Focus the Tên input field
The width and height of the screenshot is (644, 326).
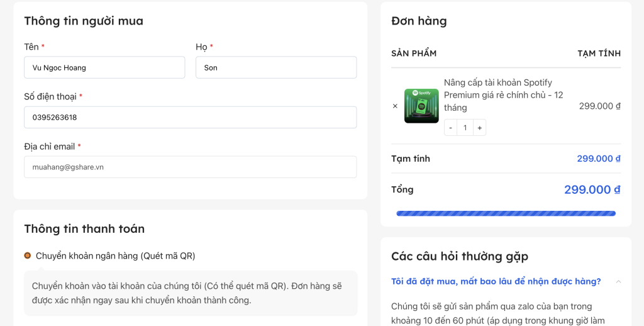(x=104, y=67)
